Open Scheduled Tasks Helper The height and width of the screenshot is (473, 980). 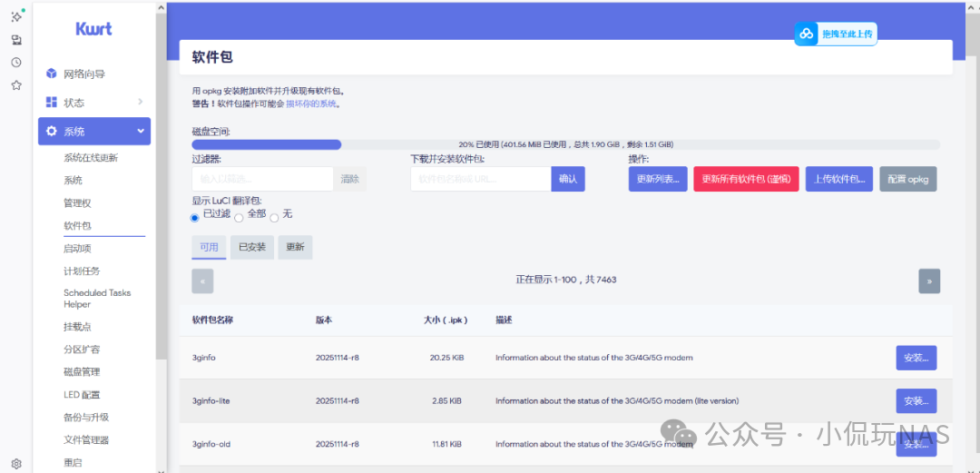tap(97, 299)
